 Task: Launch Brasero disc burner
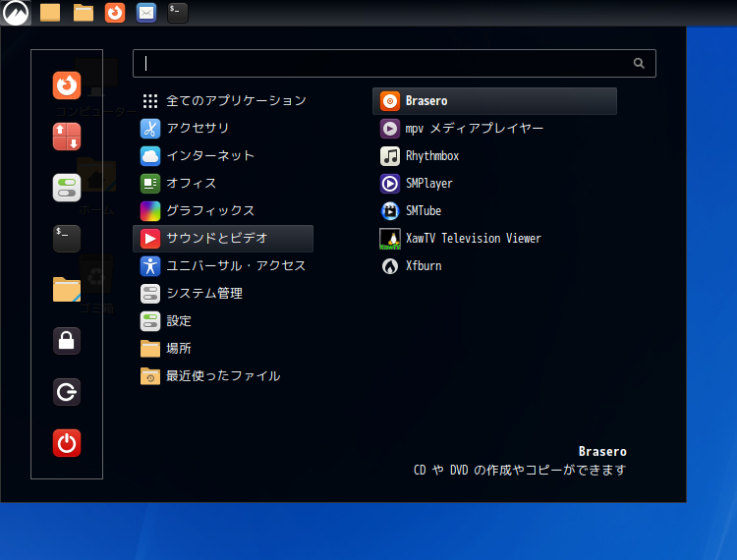pyautogui.click(x=494, y=101)
